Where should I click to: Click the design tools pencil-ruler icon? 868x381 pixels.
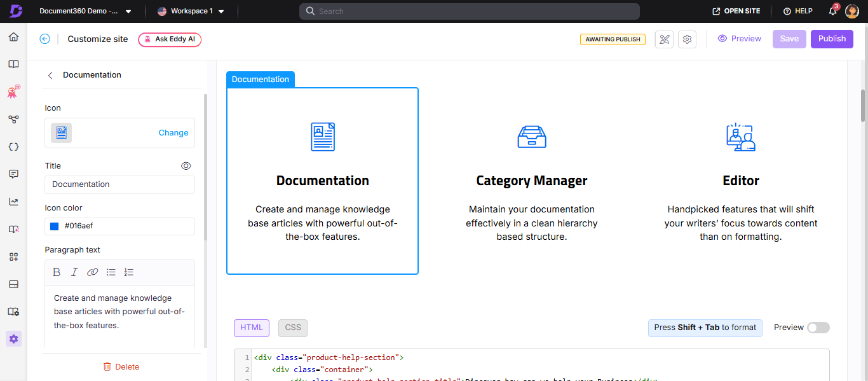point(664,39)
